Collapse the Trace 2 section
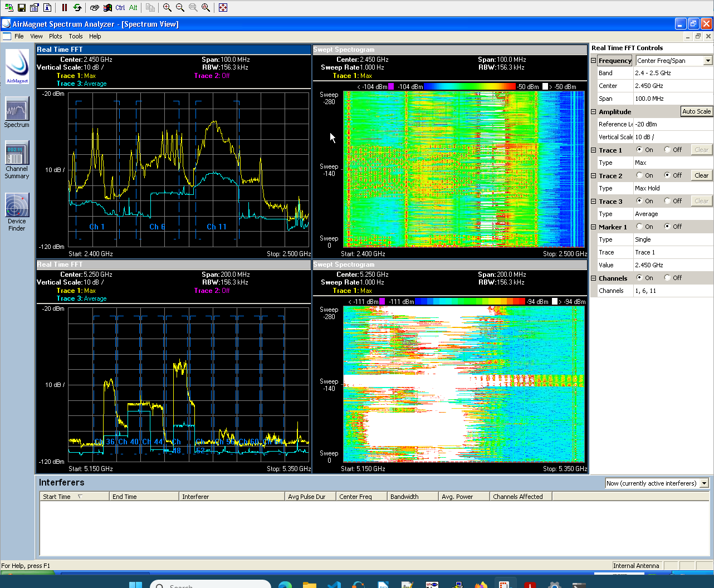Screen dimensions: 714x588 pyautogui.click(x=594, y=176)
